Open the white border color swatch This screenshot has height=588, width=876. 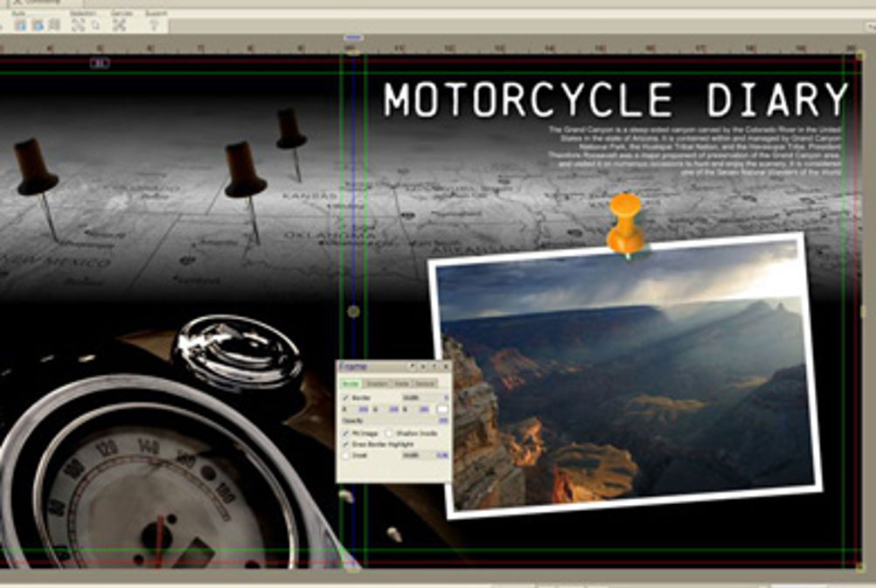coord(441,409)
